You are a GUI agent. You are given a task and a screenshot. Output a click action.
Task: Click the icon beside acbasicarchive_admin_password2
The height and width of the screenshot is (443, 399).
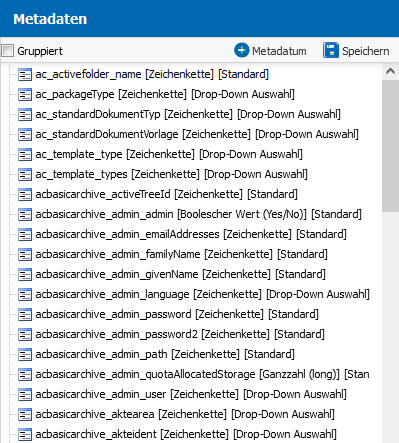tap(25, 335)
